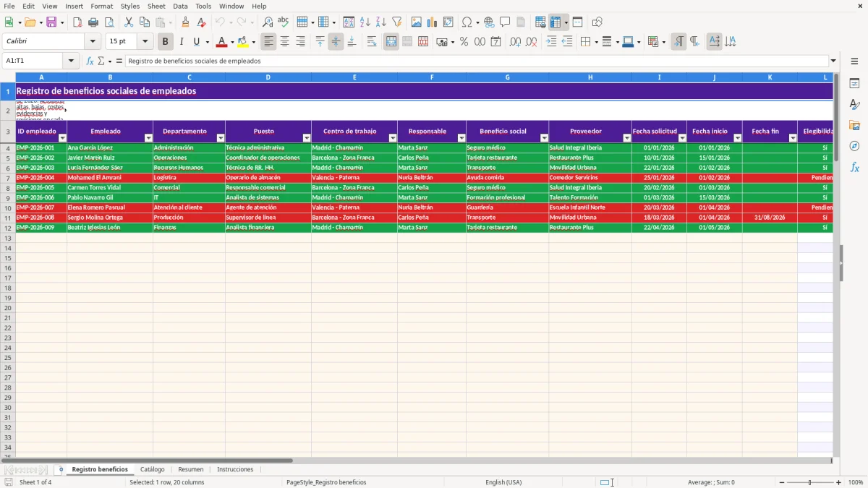Screen dimensions: 868x488
Task: Open the sidebar Gallery icon
Action: (854, 126)
